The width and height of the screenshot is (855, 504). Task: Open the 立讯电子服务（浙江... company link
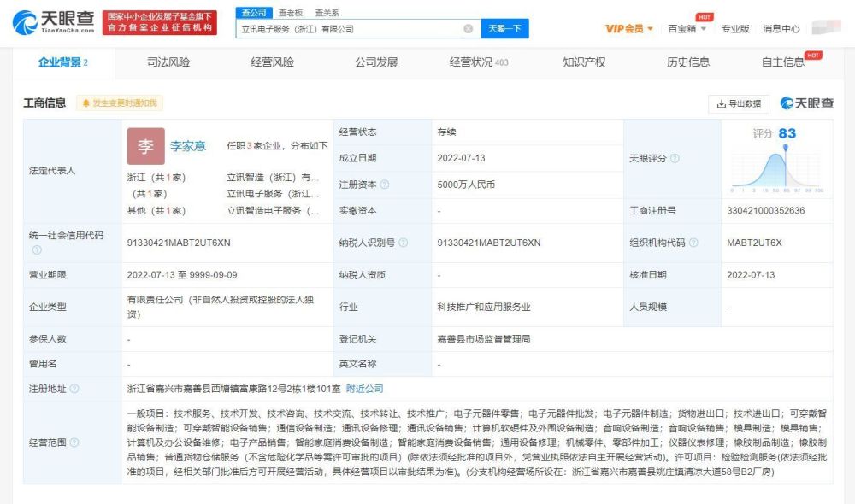point(273,193)
